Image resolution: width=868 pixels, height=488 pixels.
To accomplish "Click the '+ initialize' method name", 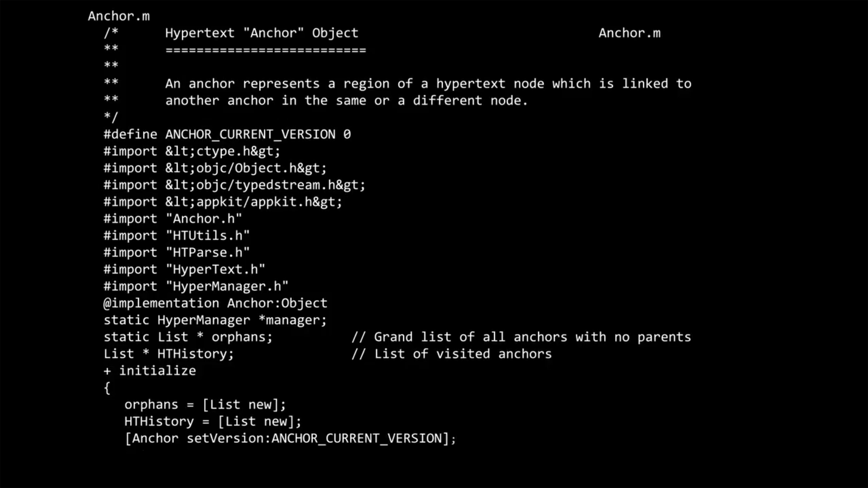I will (x=150, y=370).
